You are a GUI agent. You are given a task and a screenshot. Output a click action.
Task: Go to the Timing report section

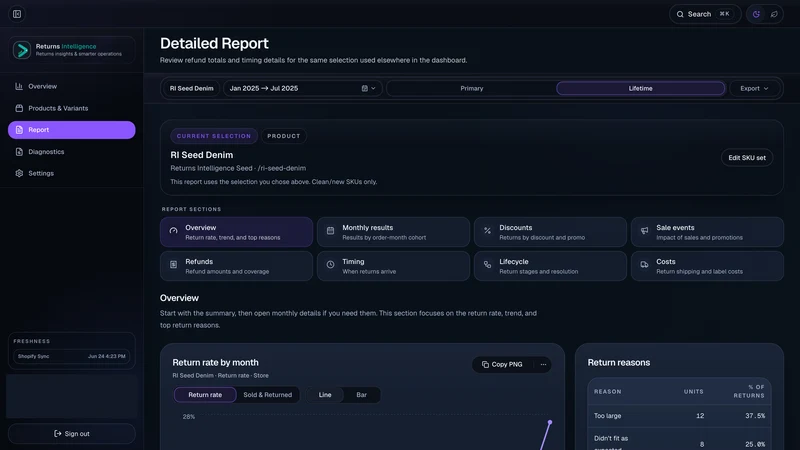click(x=393, y=266)
